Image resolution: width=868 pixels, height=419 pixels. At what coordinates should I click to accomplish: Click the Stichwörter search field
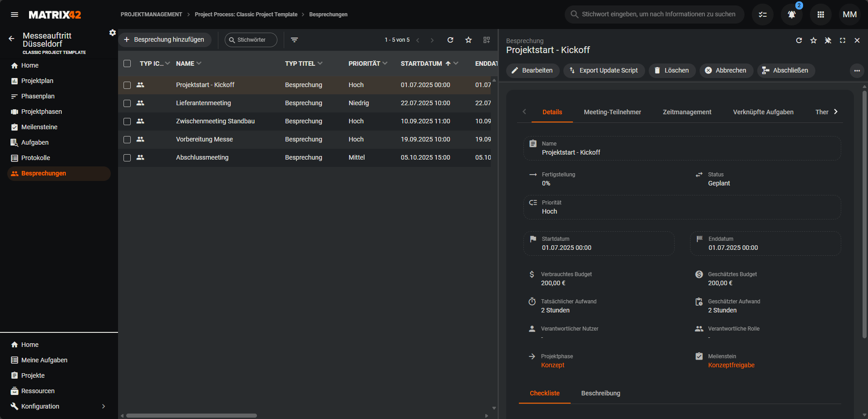(x=251, y=40)
